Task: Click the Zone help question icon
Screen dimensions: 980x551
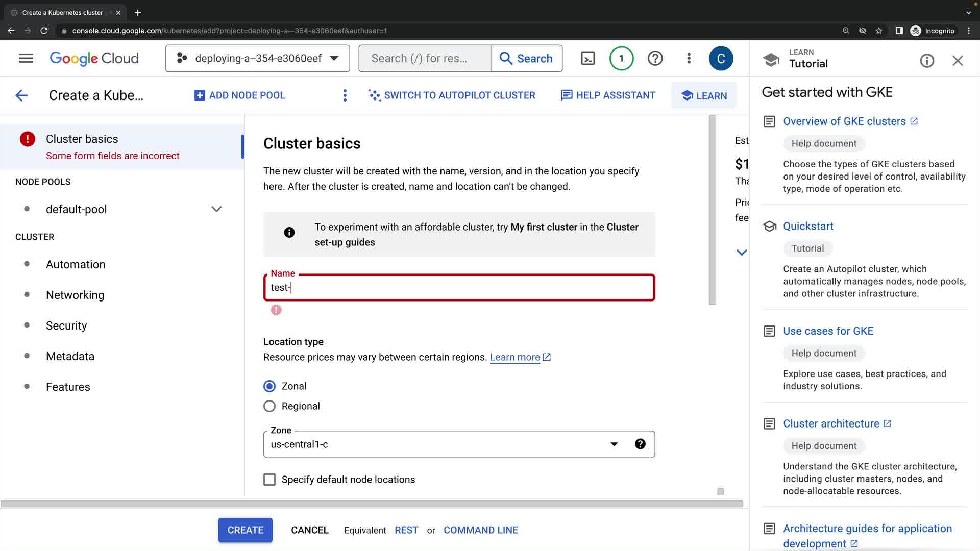Action: point(640,444)
